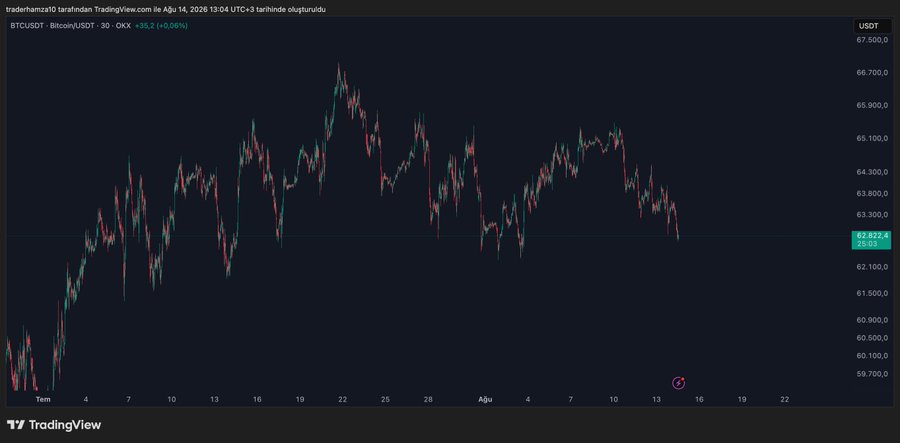900x443 pixels.
Task: Click the price scale label 67.500,0
Action: [872, 40]
